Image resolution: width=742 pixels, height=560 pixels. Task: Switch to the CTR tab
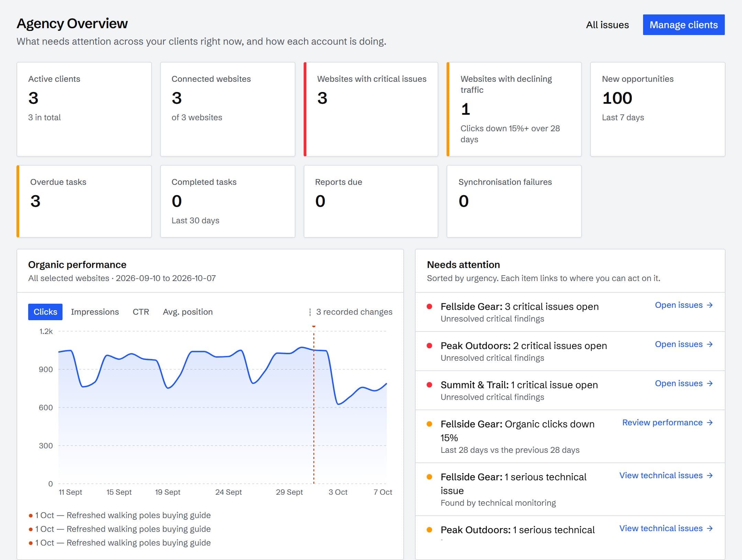coord(141,312)
